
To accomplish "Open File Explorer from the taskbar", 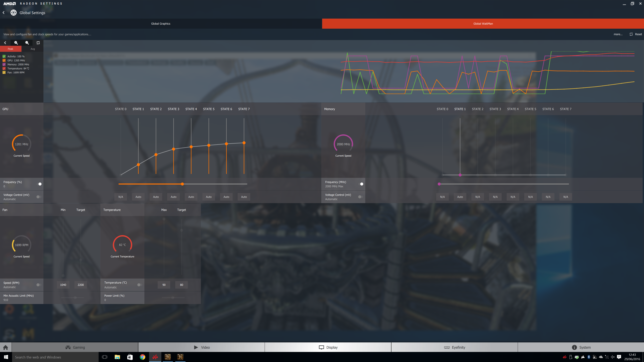I will [117, 357].
